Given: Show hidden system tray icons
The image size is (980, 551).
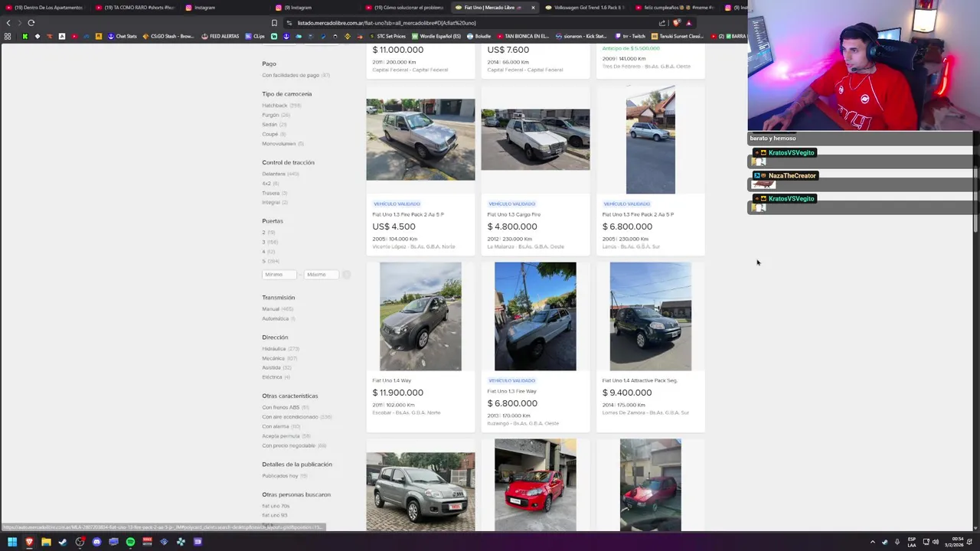Looking at the screenshot, I should click(x=872, y=542).
